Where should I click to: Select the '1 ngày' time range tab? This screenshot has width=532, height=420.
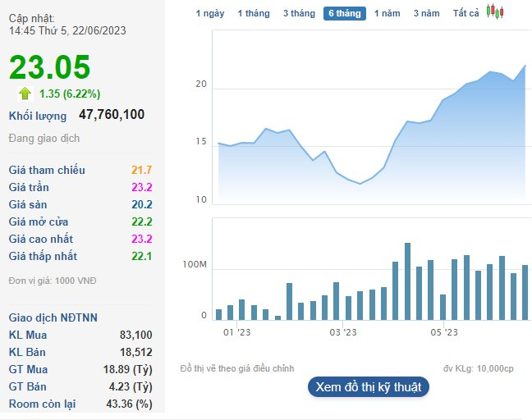click(210, 13)
